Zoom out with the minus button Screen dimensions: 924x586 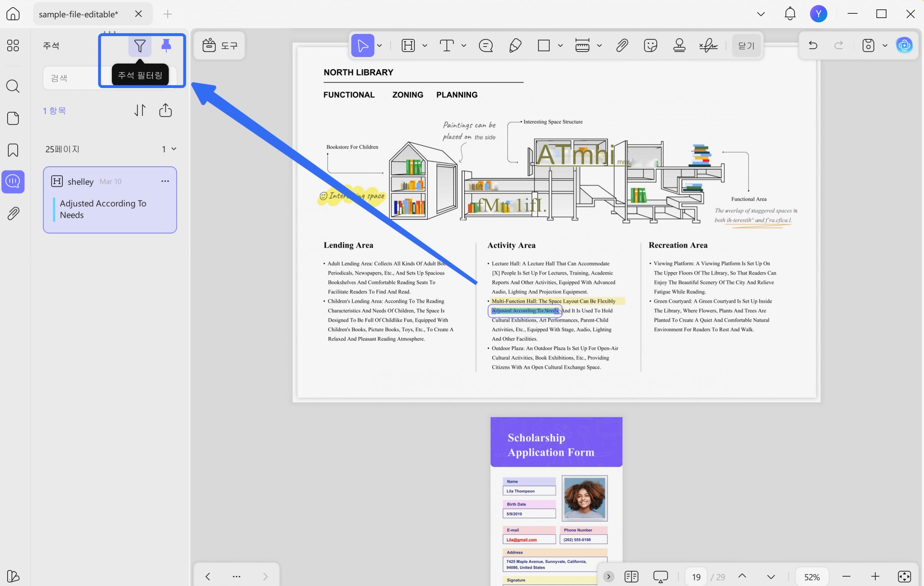pyautogui.click(x=846, y=576)
